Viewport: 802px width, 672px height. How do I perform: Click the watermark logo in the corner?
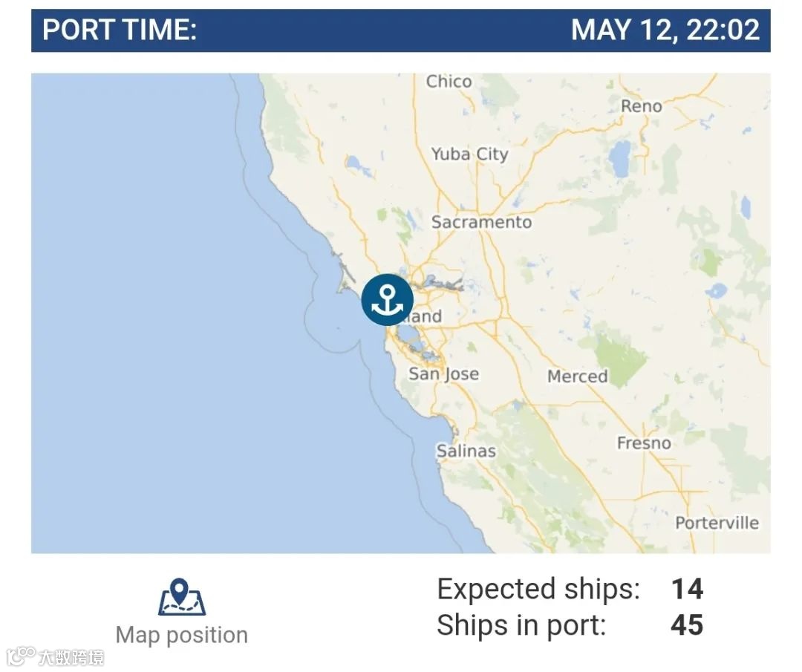(x=55, y=656)
